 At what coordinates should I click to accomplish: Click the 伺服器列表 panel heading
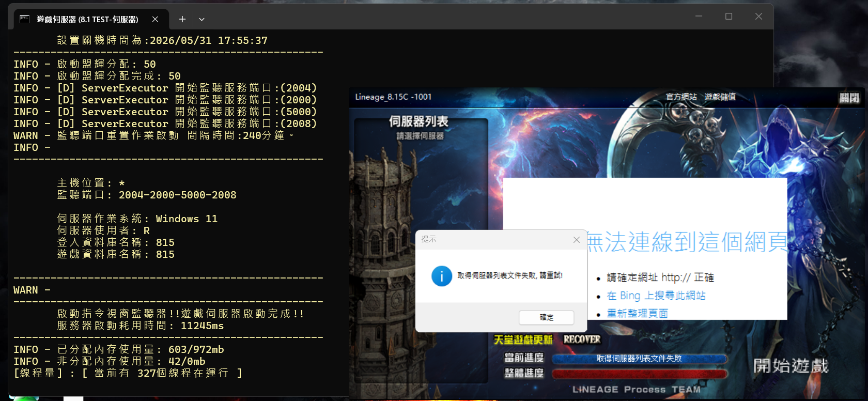point(419,121)
